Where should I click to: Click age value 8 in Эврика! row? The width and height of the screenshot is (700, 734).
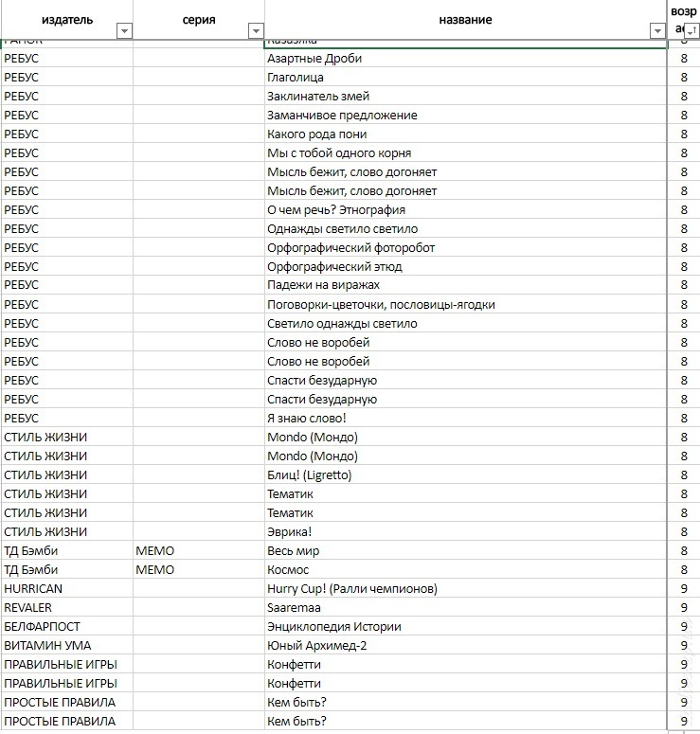pos(684,531)
